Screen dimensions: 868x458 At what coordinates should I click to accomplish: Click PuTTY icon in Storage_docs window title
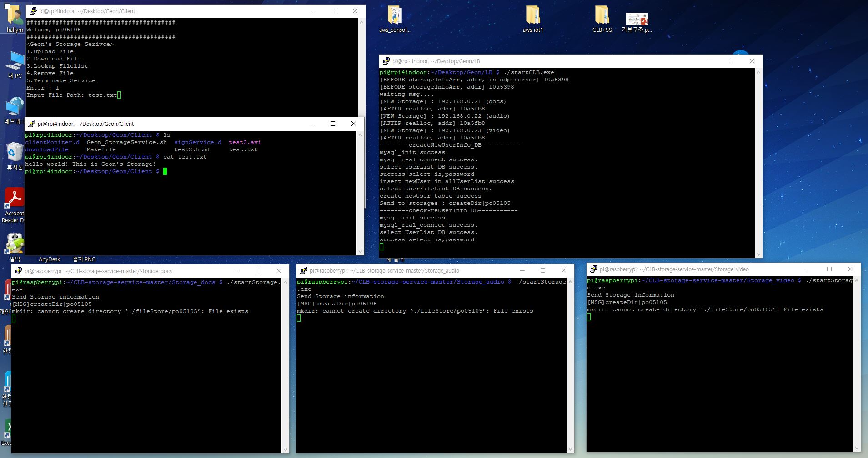point(19,271)
